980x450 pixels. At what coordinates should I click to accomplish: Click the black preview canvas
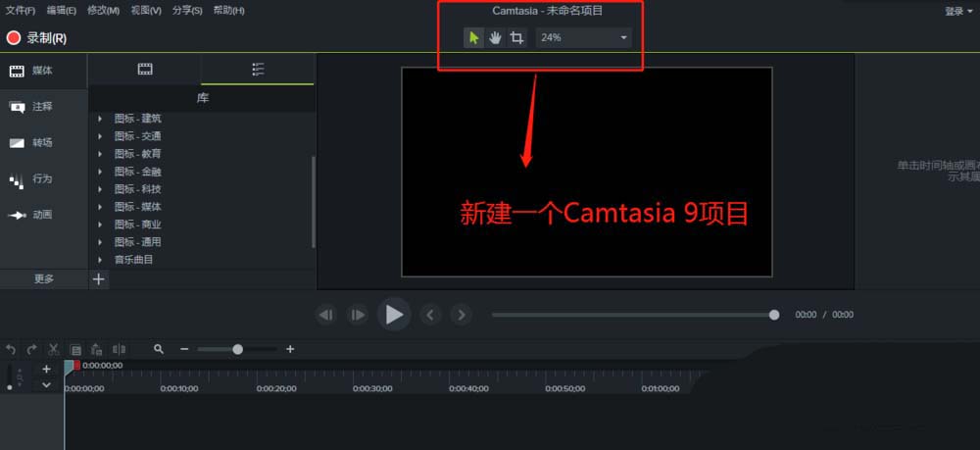(587, 172)
